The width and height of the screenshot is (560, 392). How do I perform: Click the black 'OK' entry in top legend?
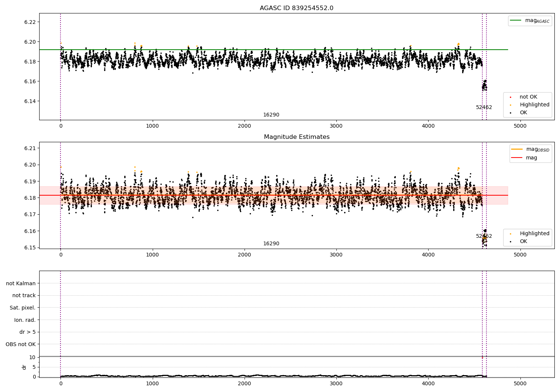click(523, 113)
